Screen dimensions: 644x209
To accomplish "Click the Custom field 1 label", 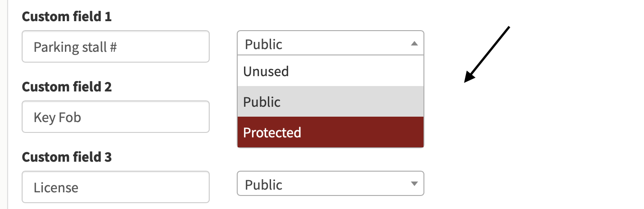I will (67, 16).
